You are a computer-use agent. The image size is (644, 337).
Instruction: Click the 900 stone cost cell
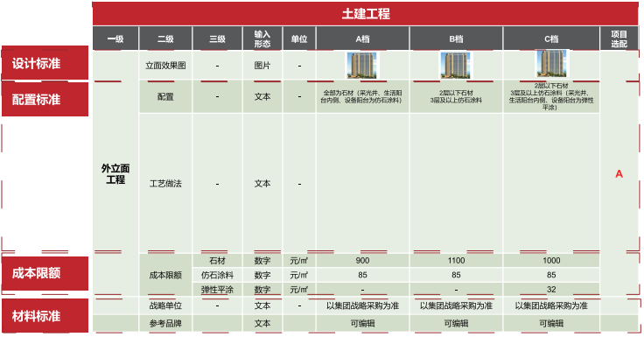tap(362, 261)
